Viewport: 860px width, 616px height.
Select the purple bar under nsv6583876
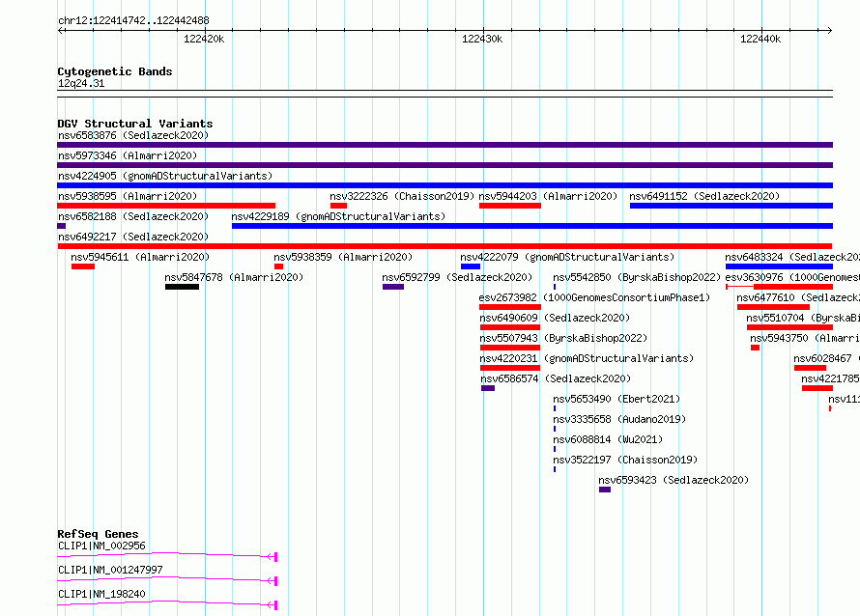[x=444, y=145]
